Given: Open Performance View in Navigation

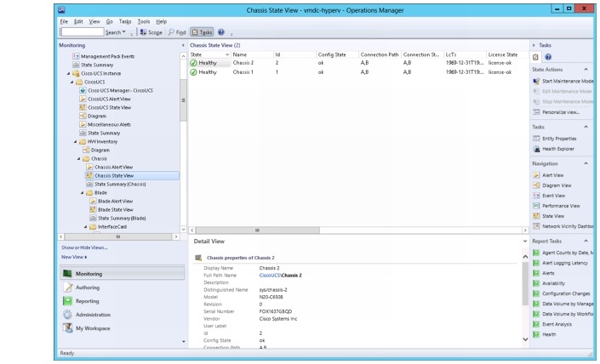Looking at the screenshot, I should tap(560, 206).
